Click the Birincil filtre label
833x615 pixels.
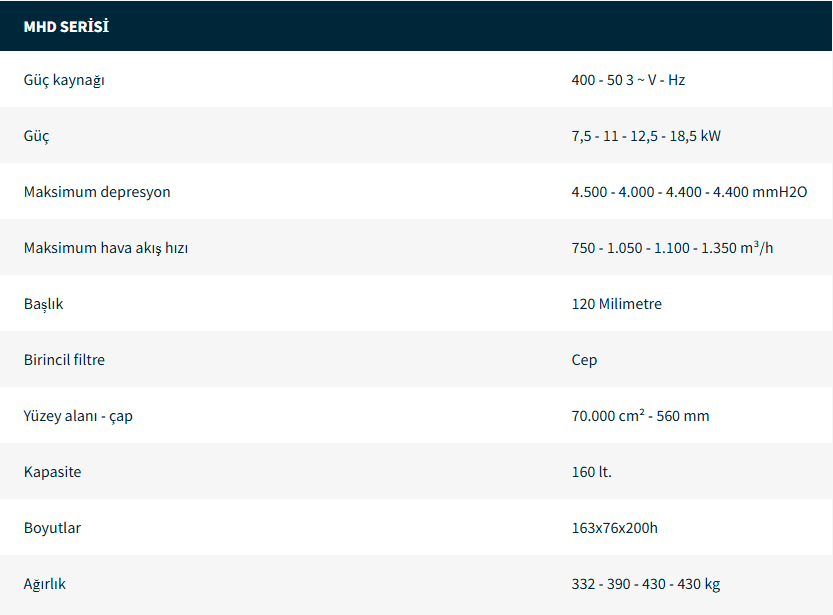click(x=64, y=360)
